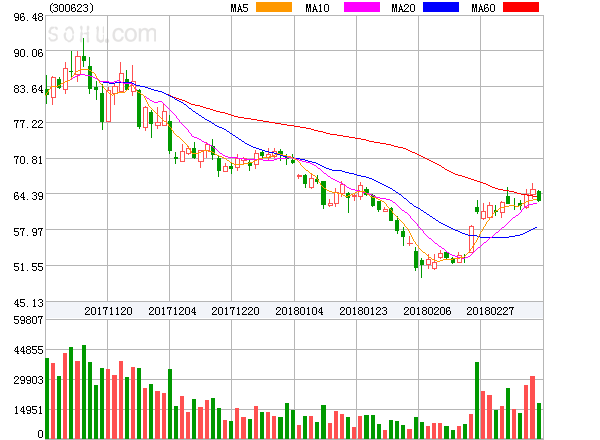The image size is (600, 440).
Task: Click the 57.97 price axis label
Action: pos(29,232)
